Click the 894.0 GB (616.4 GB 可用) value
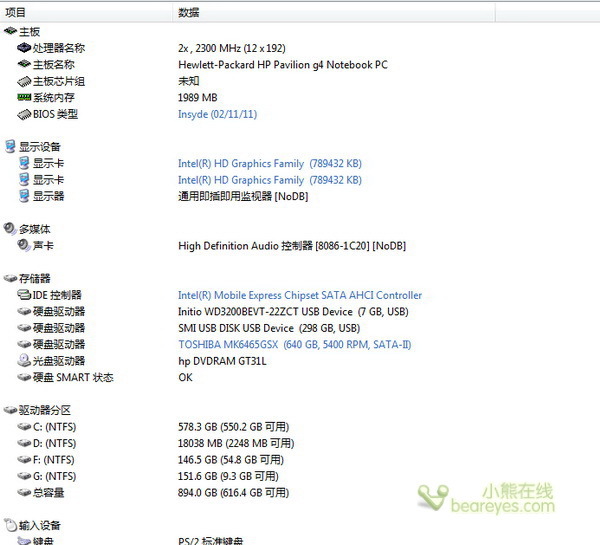Viewport: 600px width, 545px height. (233, 493)
